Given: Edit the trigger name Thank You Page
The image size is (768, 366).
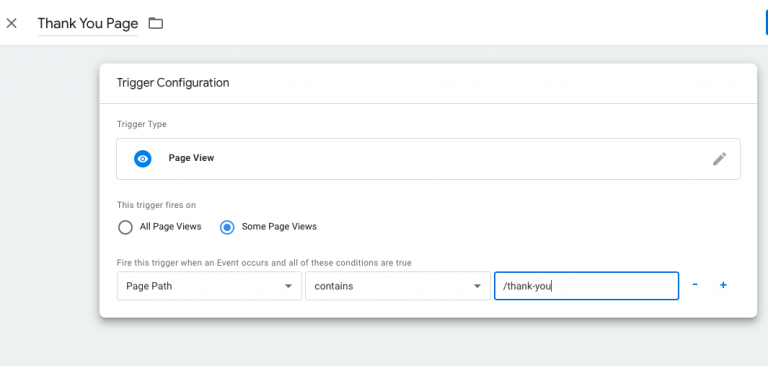Looking at the screenshot, I should [x=88, y=24].
